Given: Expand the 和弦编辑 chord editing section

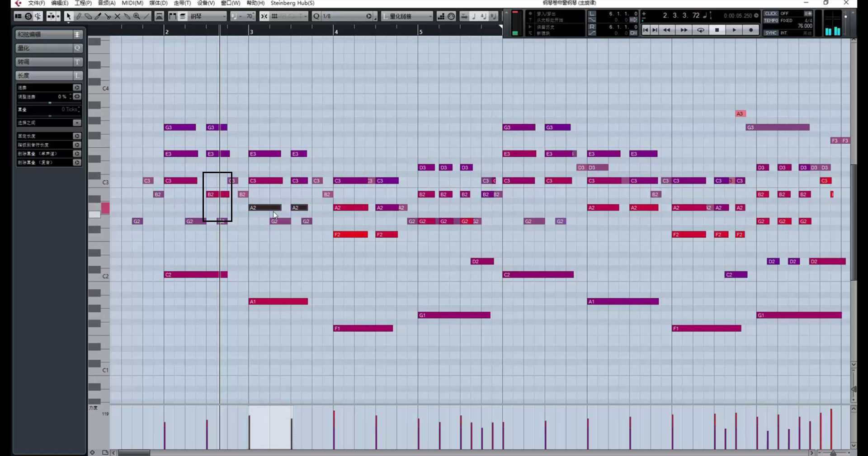Looking at the screenshot, I should pos(49,34).
